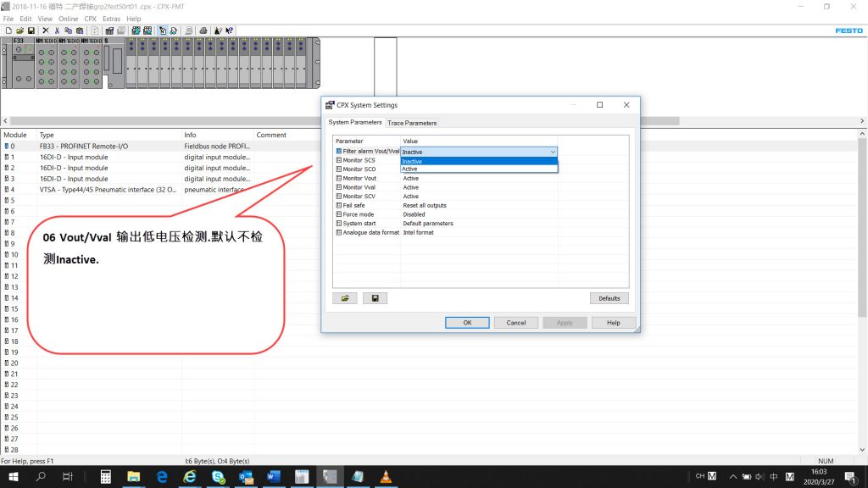Select the Monitor Vout parameter row
Viewport: 868px width, 488px height.
(x=481, y=178)
